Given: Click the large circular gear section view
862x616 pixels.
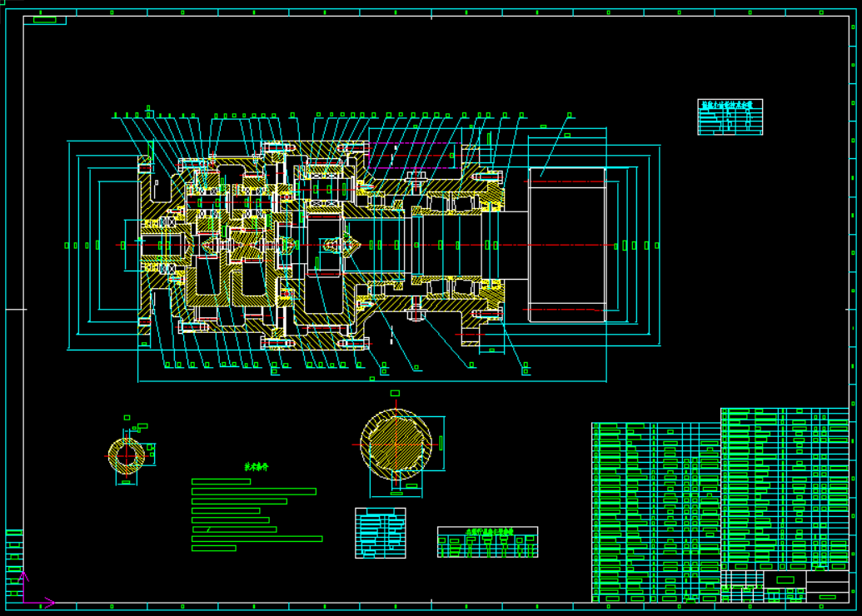Looking at the screenshot, I should pos(398,446).
